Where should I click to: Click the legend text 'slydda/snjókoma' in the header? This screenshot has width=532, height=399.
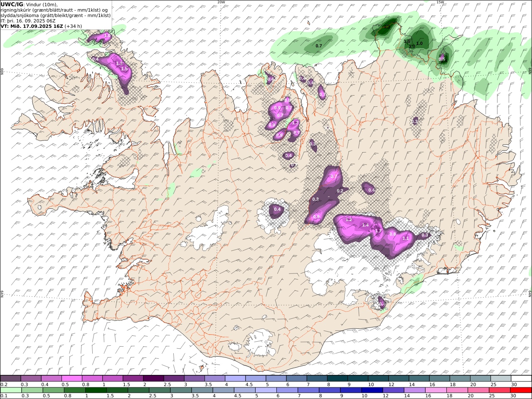(x=20, y=15)
